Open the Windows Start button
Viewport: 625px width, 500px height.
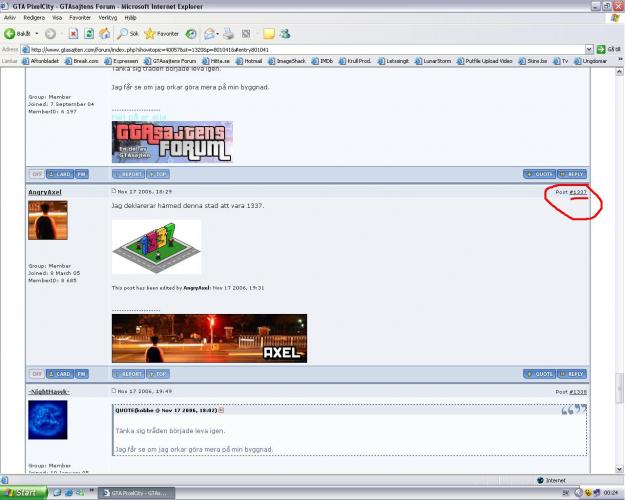coord(23,493)
